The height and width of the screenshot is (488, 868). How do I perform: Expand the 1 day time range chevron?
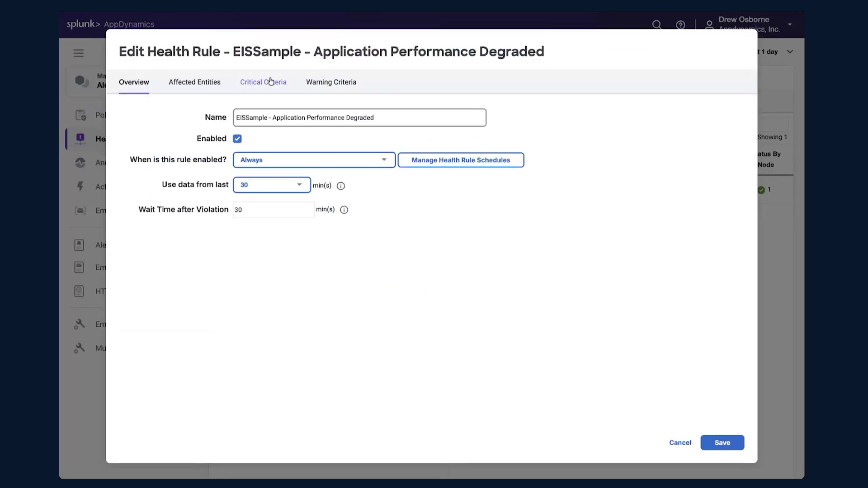(x=790, y=52)
